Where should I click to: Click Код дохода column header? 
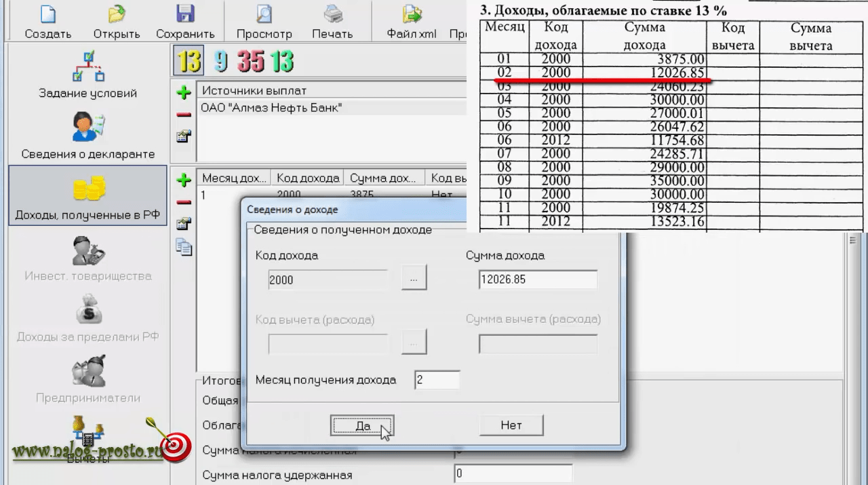[x=307, y=178]
